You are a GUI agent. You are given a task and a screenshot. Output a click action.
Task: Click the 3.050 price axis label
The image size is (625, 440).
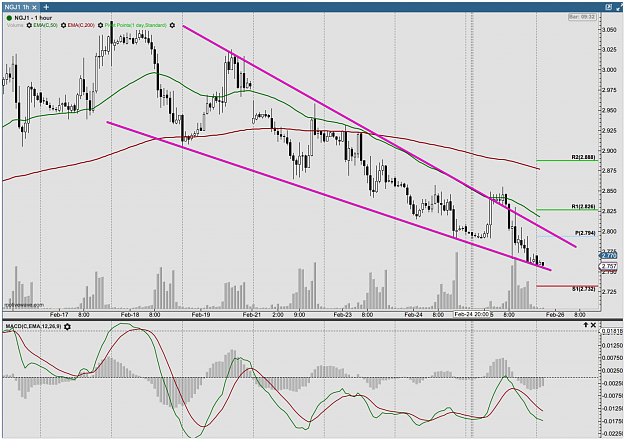[x=610, y=30]
